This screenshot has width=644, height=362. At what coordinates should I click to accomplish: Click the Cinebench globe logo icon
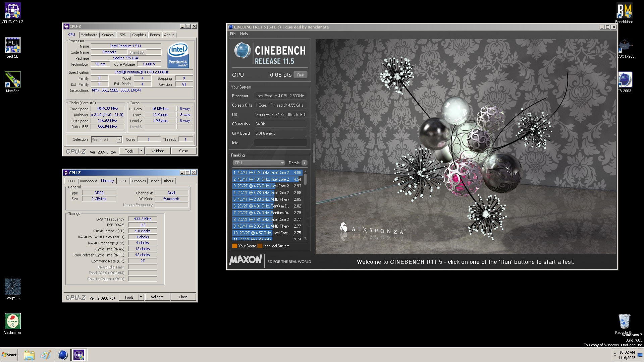tap(242, 51)
